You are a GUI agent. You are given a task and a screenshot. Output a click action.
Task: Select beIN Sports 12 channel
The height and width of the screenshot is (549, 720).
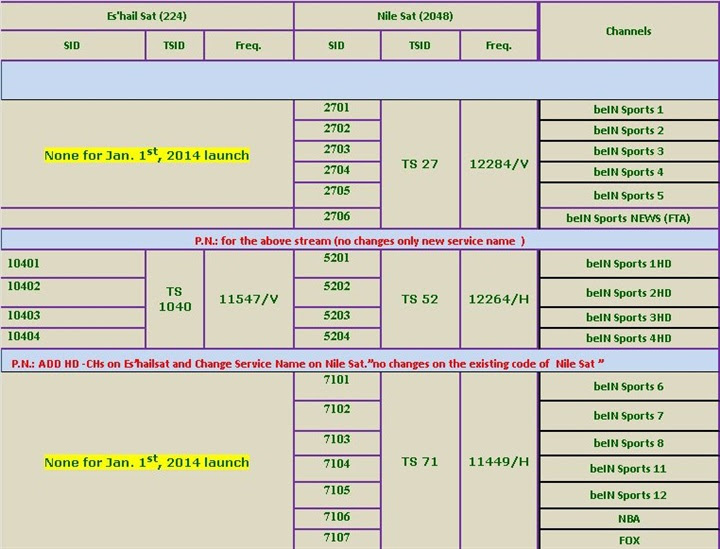click(x=629, y=495)
